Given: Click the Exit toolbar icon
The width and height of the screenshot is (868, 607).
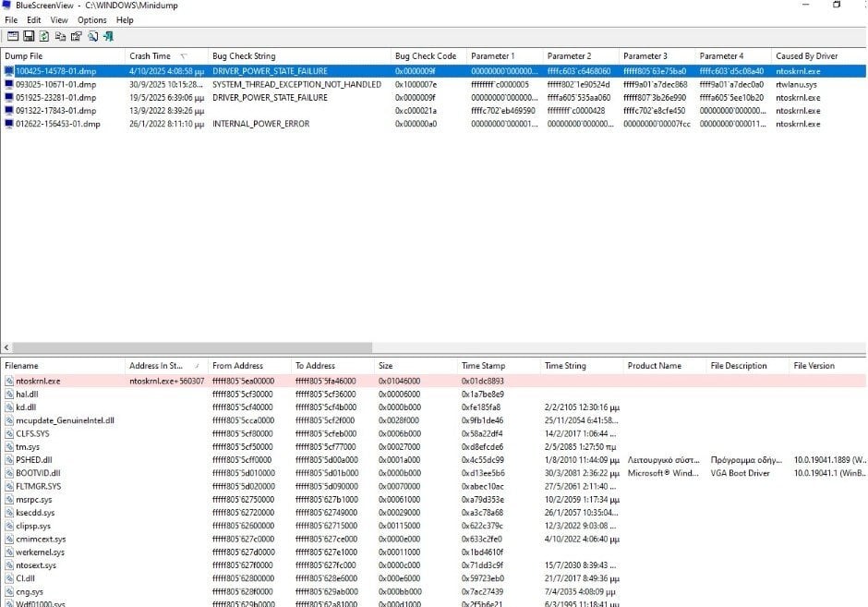Looking at the screenshot, I should pos(108,36).
